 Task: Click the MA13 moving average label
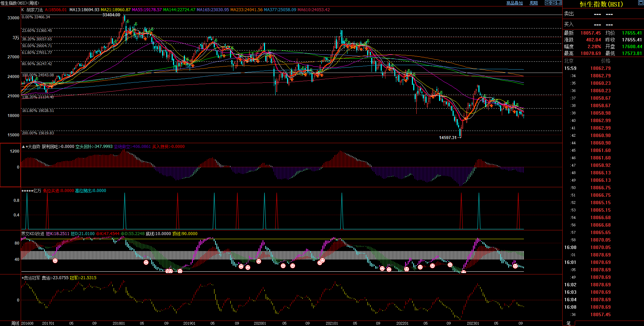pyautogui.click(x=84, y=10)
